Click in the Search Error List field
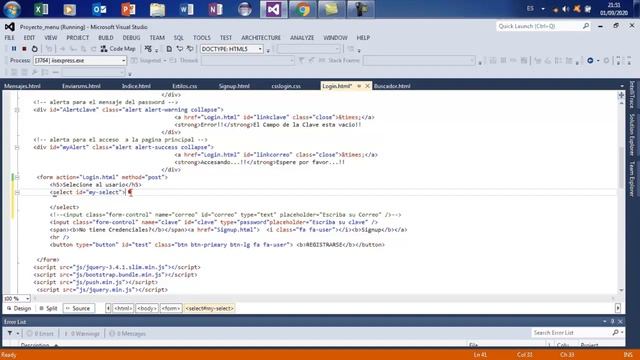 click(x=571, y=333)
